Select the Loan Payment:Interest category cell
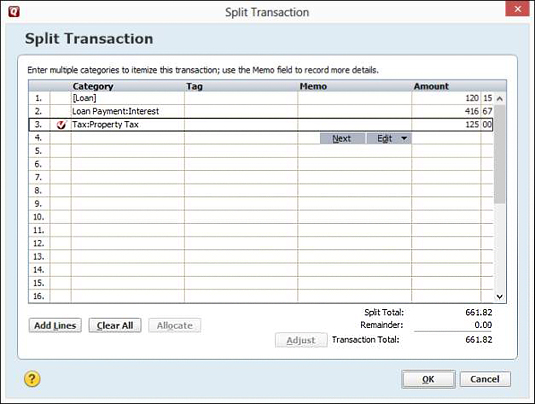This screenshot has height=404, width=535. (x=128, y=111)
